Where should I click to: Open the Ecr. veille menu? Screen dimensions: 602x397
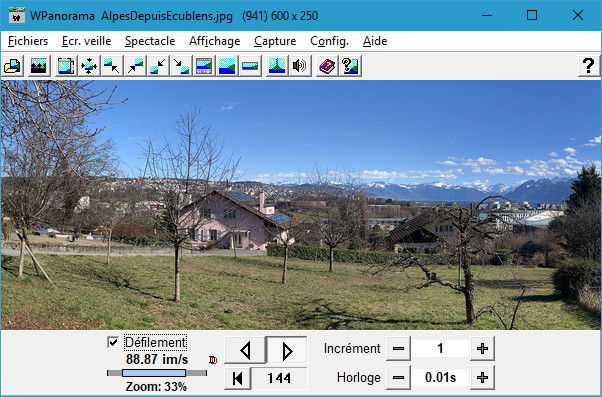[x=86, y=41]
